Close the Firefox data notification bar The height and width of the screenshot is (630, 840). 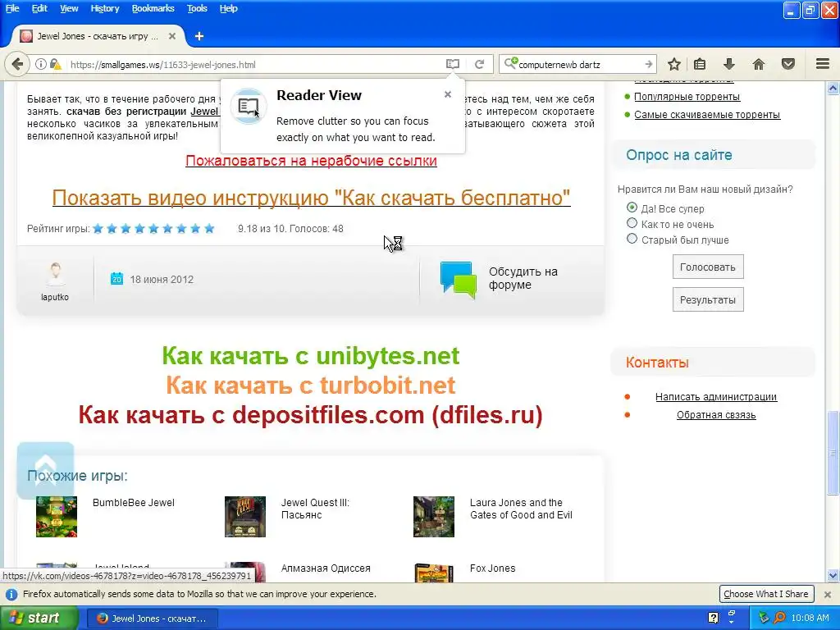pos(828,594)
